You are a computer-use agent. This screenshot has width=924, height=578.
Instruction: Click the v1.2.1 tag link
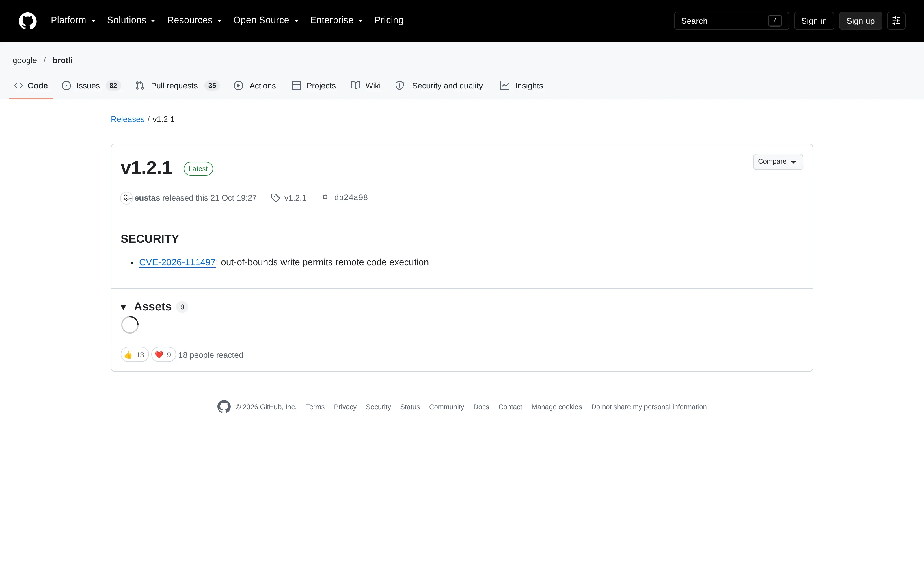click(295, 198)
